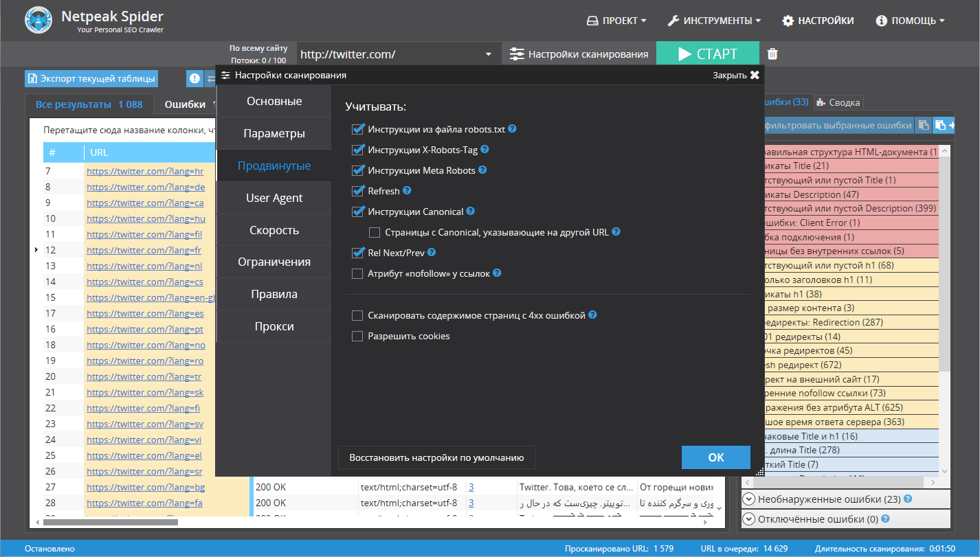Select the Основные settings tab
Image resolution: width=980 pixels, height=557 pixels.
(274, 101)
